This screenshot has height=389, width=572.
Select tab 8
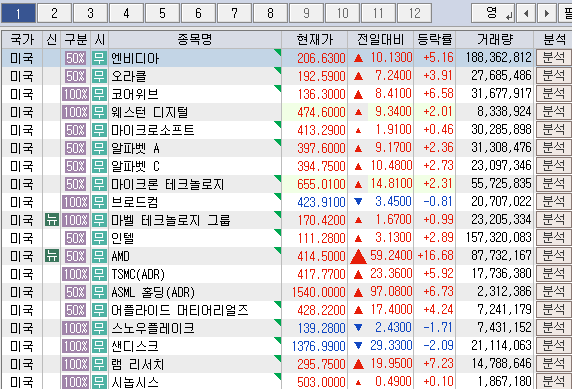pyautogui.click(x=270, y=14)
